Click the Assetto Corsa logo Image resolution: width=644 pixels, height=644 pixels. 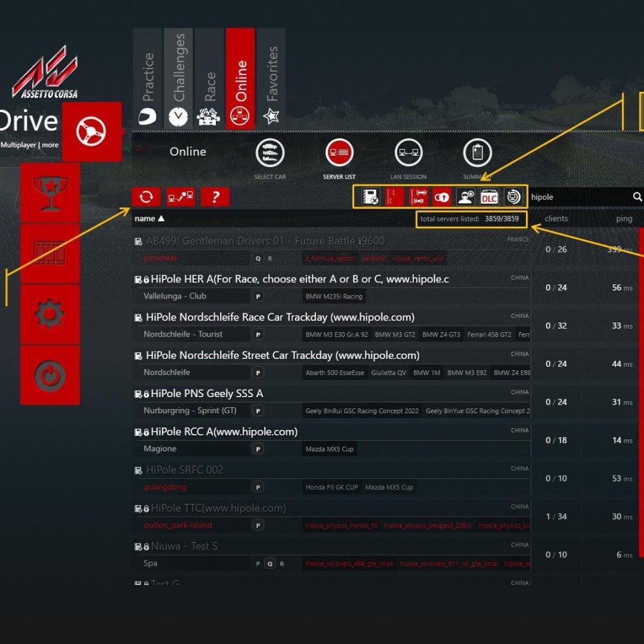click(x=45, y=73)
